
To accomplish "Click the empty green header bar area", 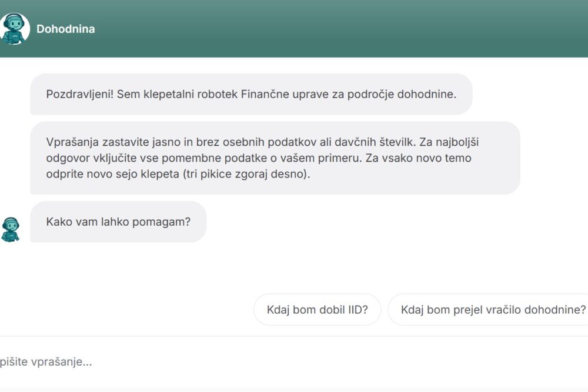I will coord(353,29).
